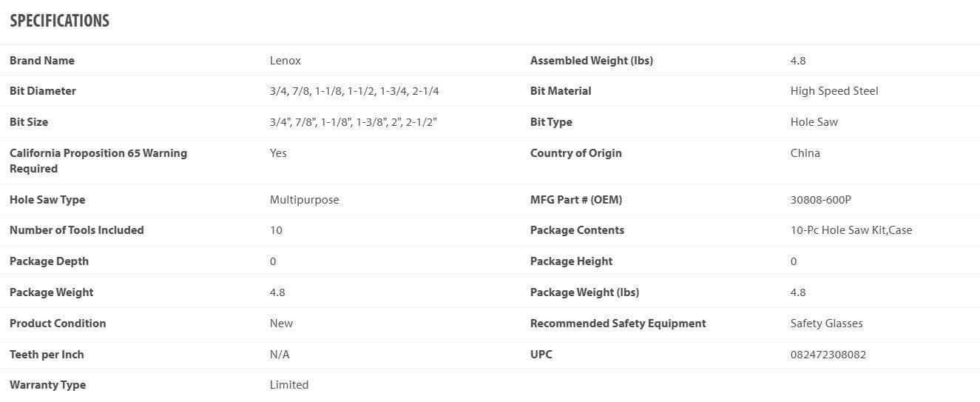Click the Warranty Type value Limited

point(289,385)
